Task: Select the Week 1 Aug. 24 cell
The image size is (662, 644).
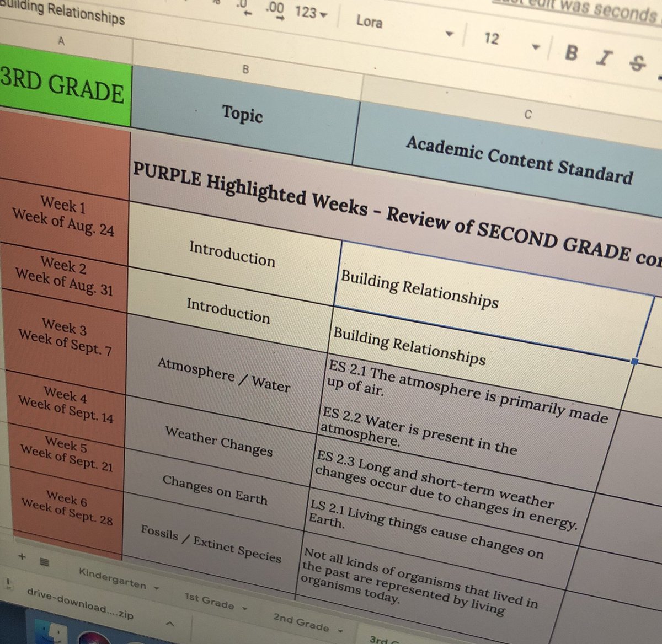Action: point(63,216)
